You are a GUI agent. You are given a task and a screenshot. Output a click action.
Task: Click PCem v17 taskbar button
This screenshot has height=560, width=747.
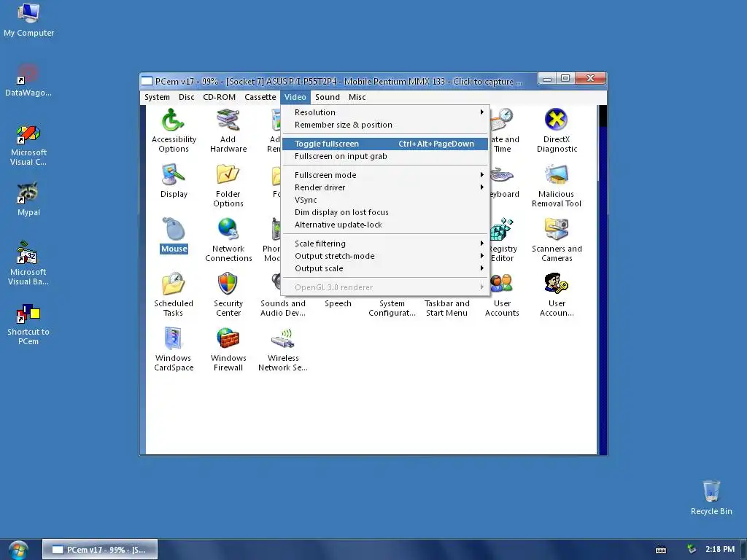(99, 550)
